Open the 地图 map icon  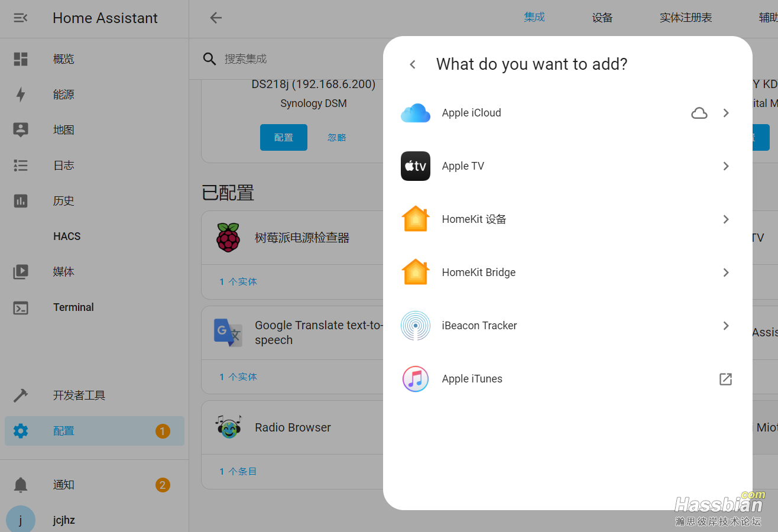click(21, 130)
